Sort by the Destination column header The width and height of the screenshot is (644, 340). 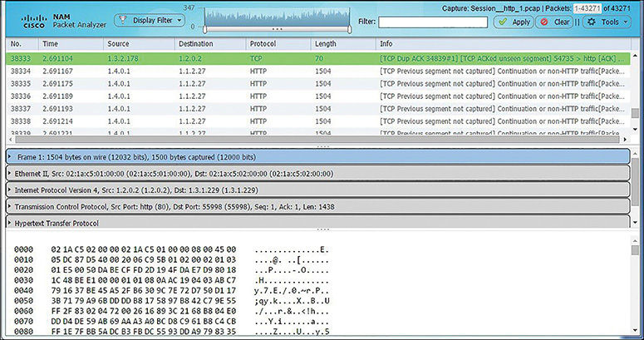[x=211, y=43]
